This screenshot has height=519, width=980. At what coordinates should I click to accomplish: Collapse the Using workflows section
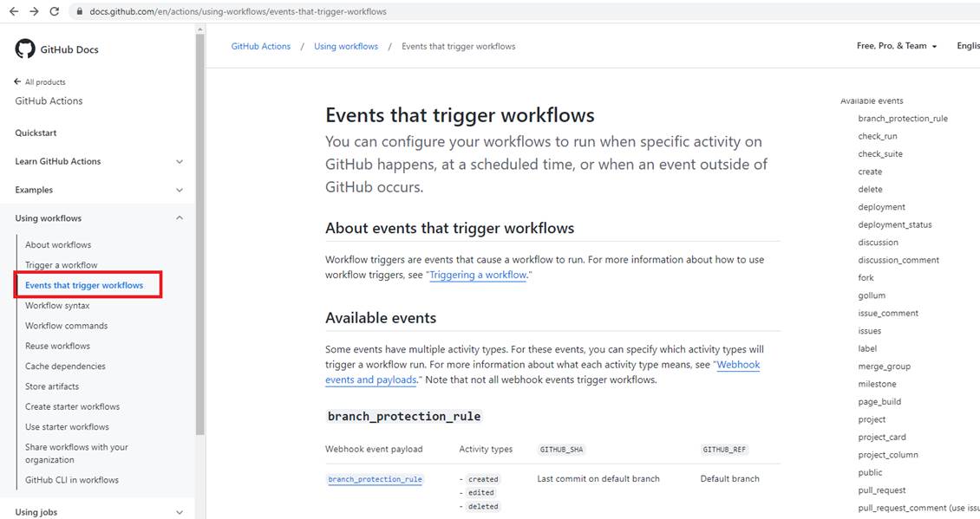pos(180,218)
